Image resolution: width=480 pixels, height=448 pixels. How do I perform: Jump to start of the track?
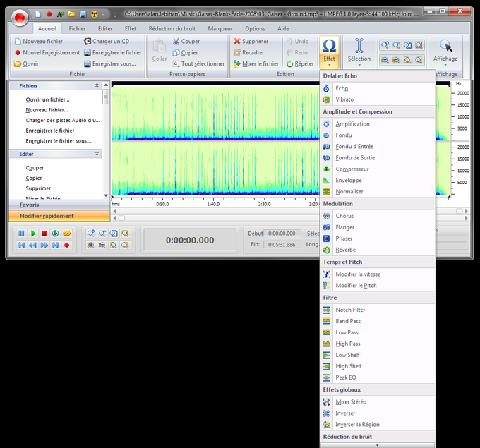[x=21, y=245]
